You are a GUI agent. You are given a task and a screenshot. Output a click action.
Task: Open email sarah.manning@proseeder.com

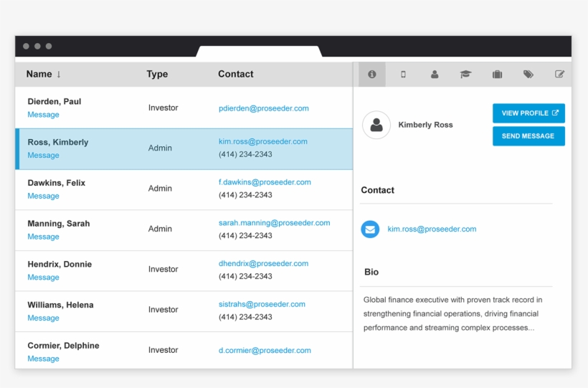point(274,223)
